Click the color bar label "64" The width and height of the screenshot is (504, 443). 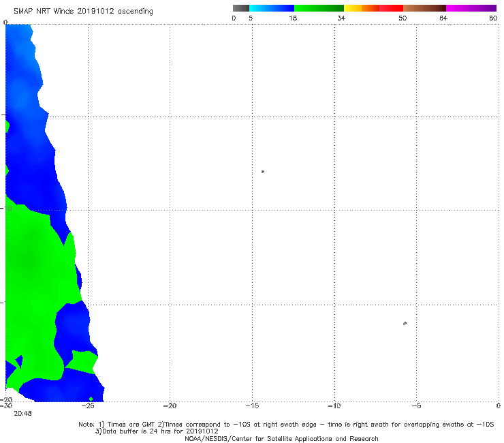[x=443, y=18]
